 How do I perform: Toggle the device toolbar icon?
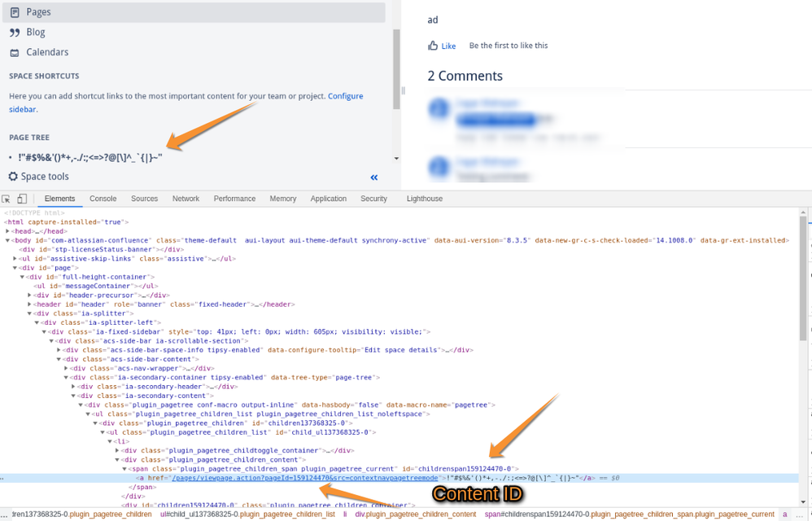(x=22, y=199)
